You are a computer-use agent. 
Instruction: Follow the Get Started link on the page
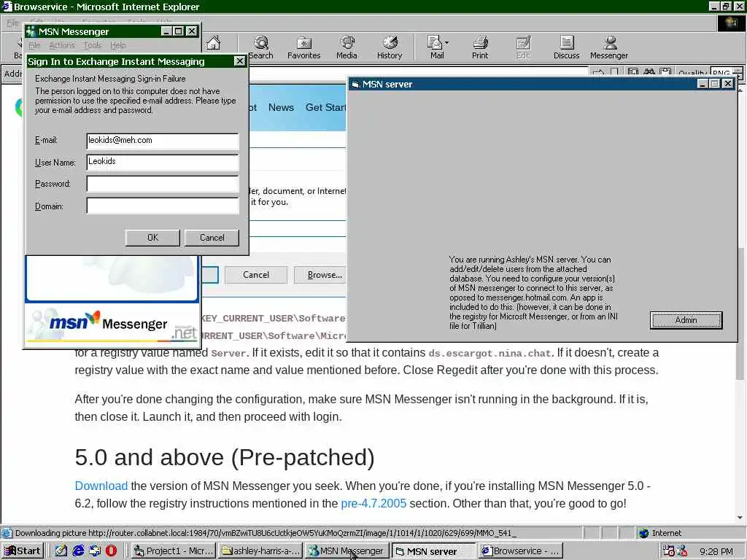click(x=326, y=108)
